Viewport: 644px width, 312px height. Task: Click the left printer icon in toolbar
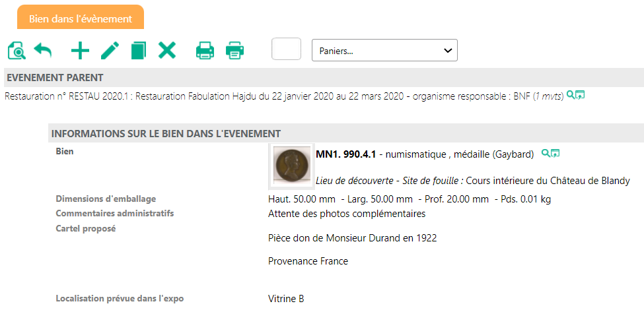click(x=205, y=51)
